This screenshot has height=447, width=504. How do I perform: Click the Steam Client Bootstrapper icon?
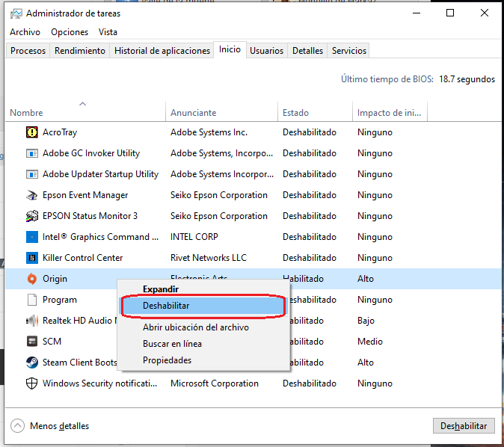pos(32,363)
